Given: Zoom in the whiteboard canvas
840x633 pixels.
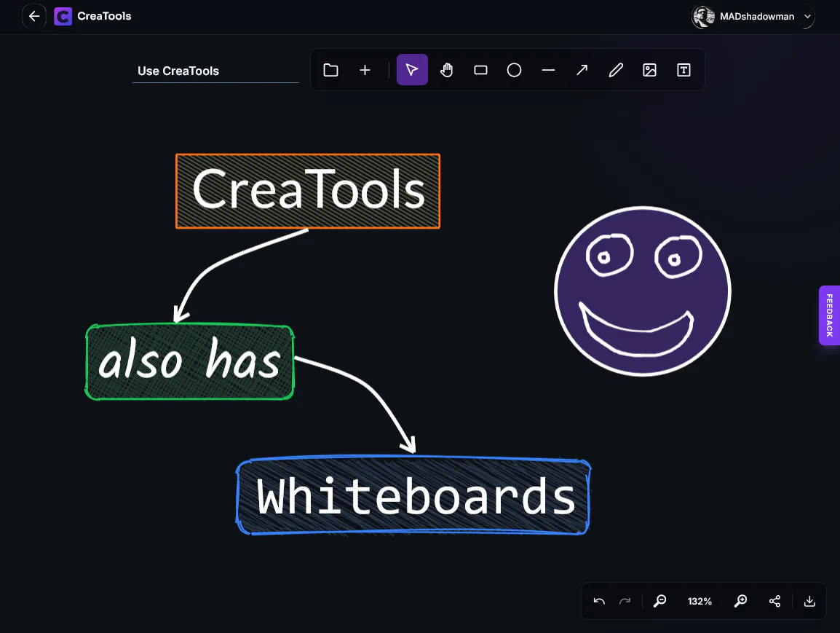Looking at the screenshot, I should pyautogui.click(x=740, y=601).
